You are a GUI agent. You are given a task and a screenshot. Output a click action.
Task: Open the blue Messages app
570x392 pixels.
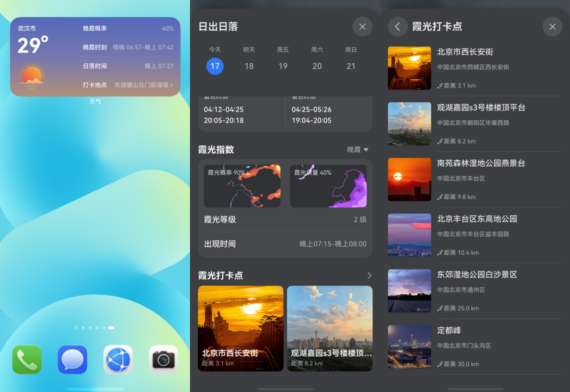coord(72,360)
